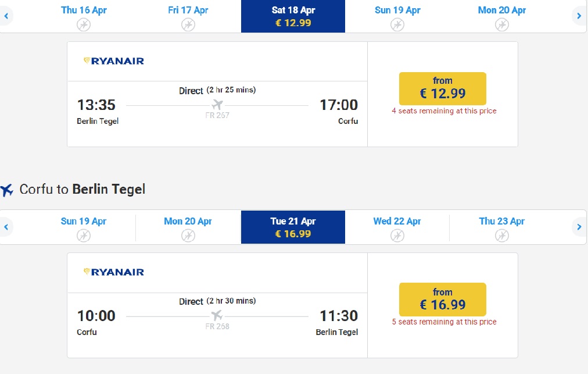Image resolution: width=588 pixels, height=374 pixels.
Task: Click no-flight icon under Fri 17 Apr
Action: tap(188, 25)
